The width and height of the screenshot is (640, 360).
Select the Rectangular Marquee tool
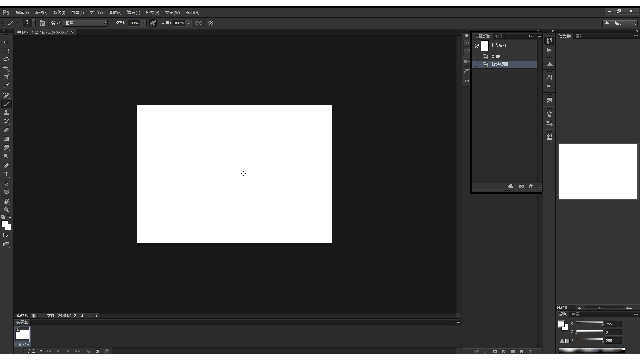(x=6, y=51)
